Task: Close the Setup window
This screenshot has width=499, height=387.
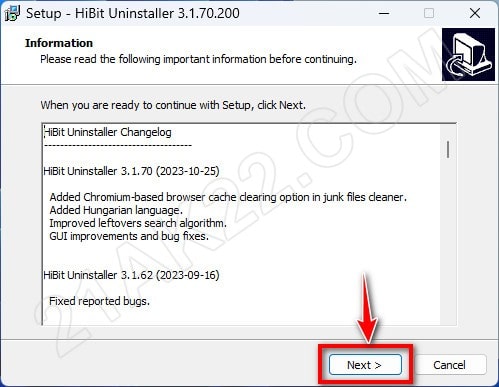Action: (475, 13)
